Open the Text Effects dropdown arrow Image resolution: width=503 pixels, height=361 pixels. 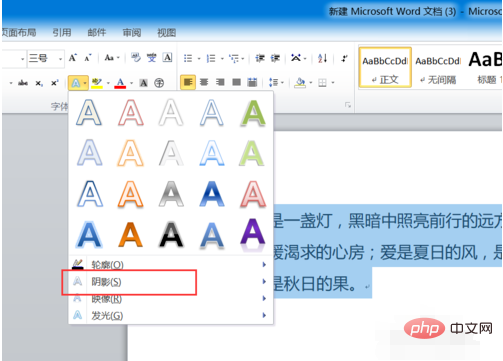[x=85, y=83]
